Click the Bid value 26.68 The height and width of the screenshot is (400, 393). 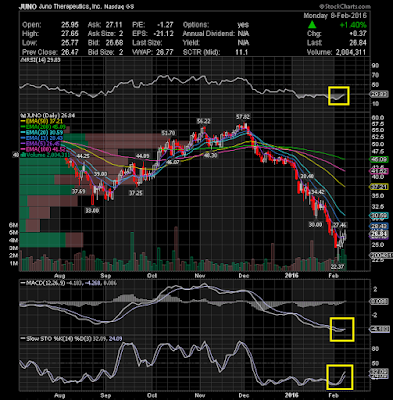pyautogui.click(x=114, y=43)
